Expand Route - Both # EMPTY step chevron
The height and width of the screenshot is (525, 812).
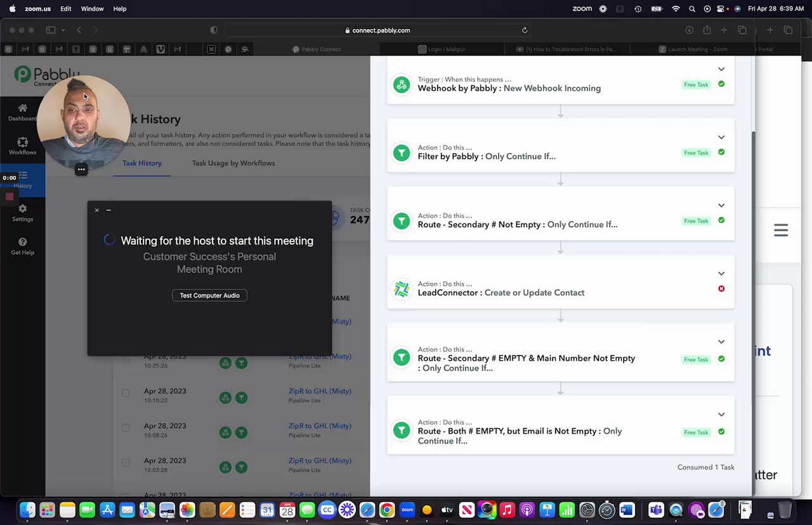click(721, 415)
